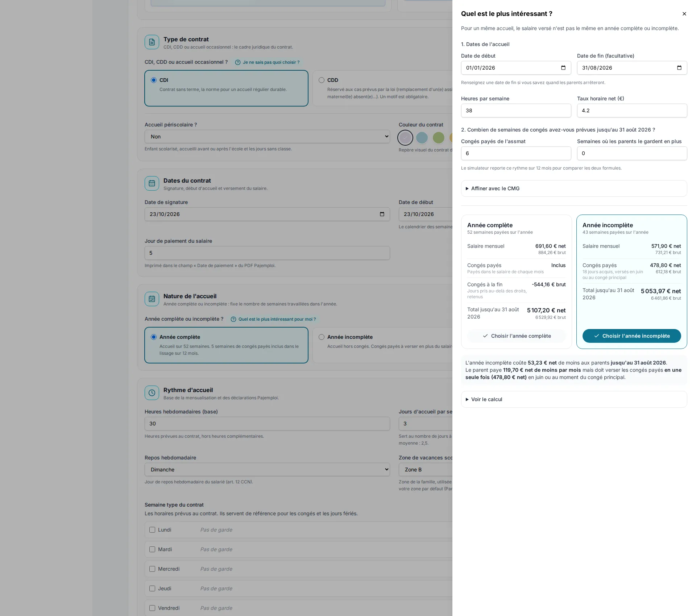Screen dimensions: 696x616
Task: Click the Heures hebdomadaires (base) field
Action: pos(267,424)
